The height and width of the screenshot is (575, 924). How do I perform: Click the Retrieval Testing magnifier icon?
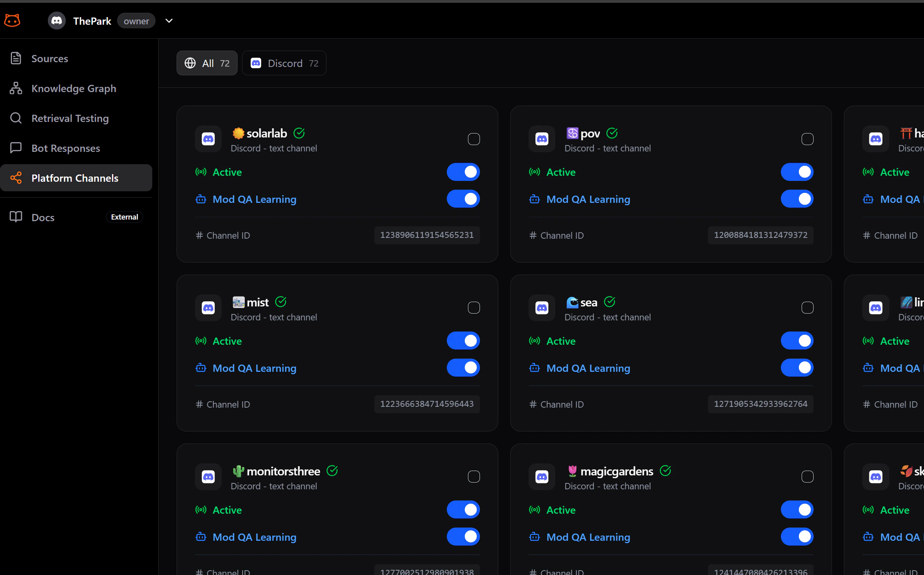click(16, 118)
